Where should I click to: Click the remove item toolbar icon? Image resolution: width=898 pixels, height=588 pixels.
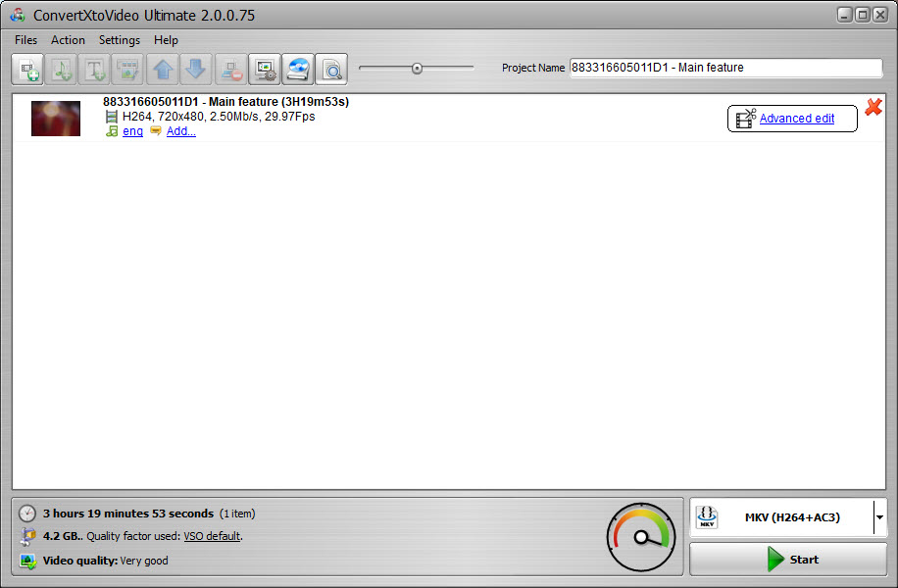(x=231, y=70)
